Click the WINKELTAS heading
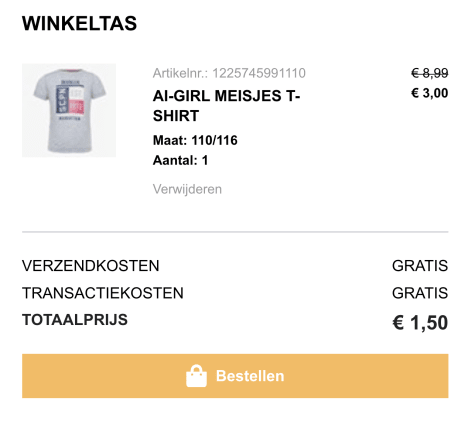 79,23
